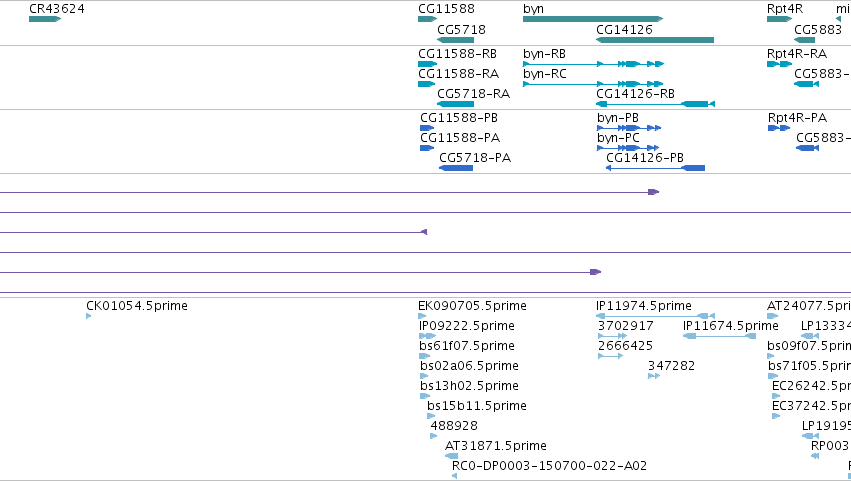The image size is (851, 481).
Task: Select protein CG11588-PB
Action: coord(459,118)
